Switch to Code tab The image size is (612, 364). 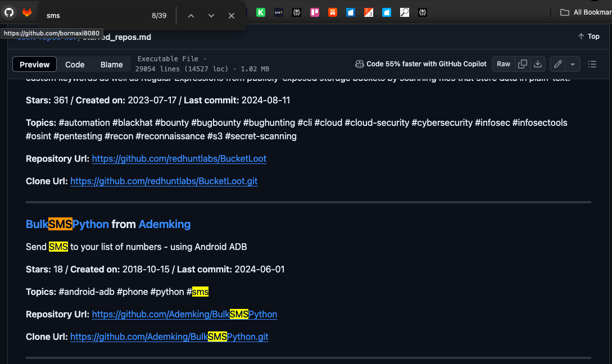(x=75, y=65)
